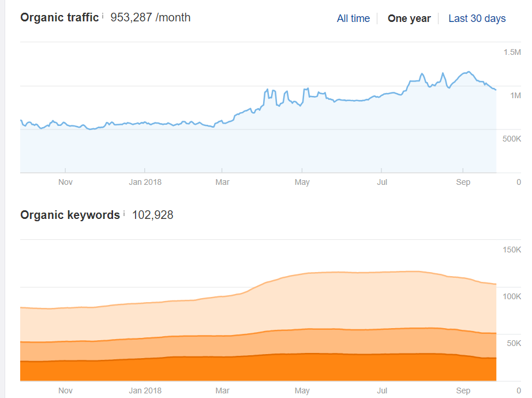Switch the chart range to All time
The width and height of the screenshot is (532, 398).
[x=353, y=18]
